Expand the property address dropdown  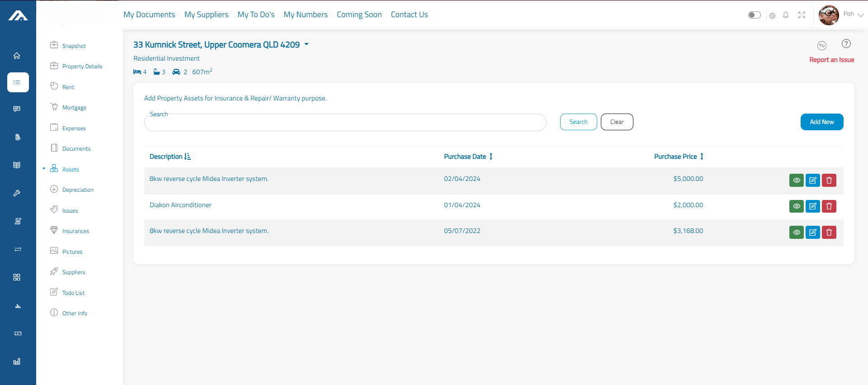click(307, 44)
